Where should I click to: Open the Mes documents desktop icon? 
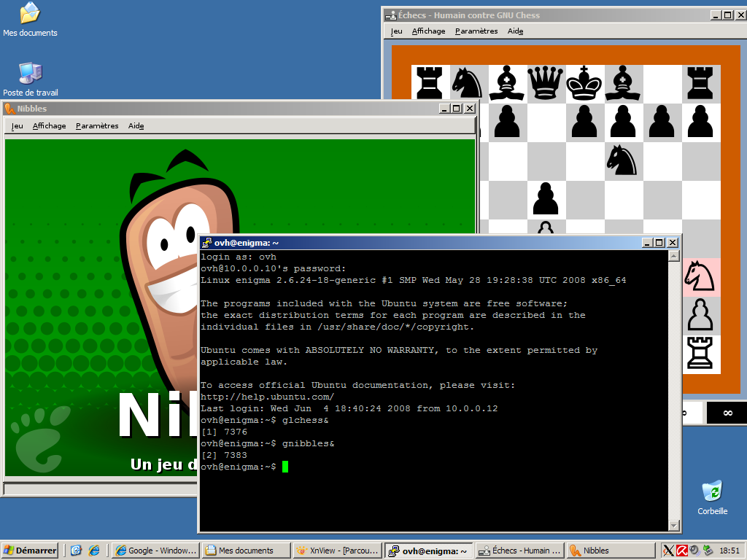pos(30,15)
